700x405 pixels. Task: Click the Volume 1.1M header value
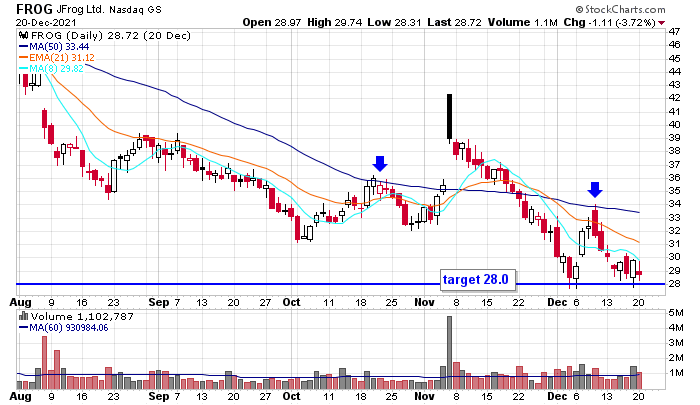pyautogui.click(x=523, y=22)
